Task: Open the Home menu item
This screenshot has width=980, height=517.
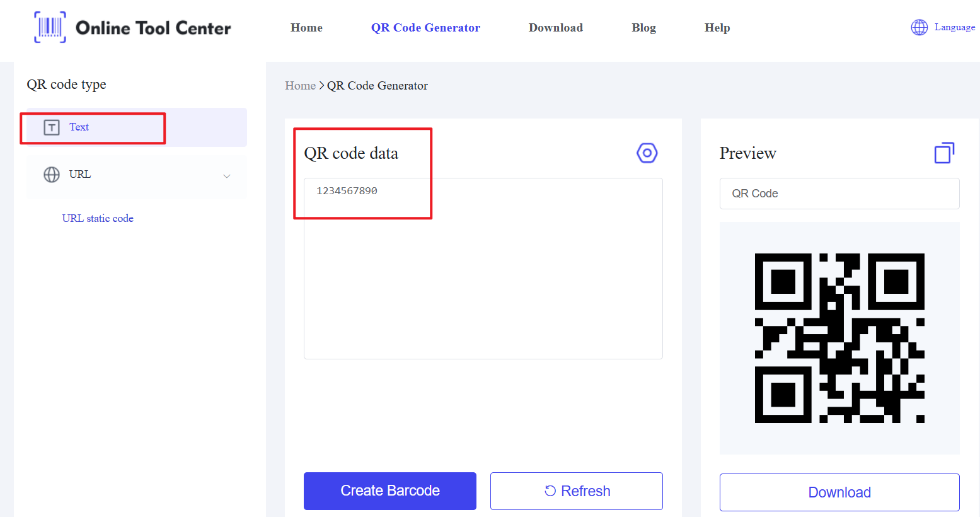Action: (x=306, y=28)
